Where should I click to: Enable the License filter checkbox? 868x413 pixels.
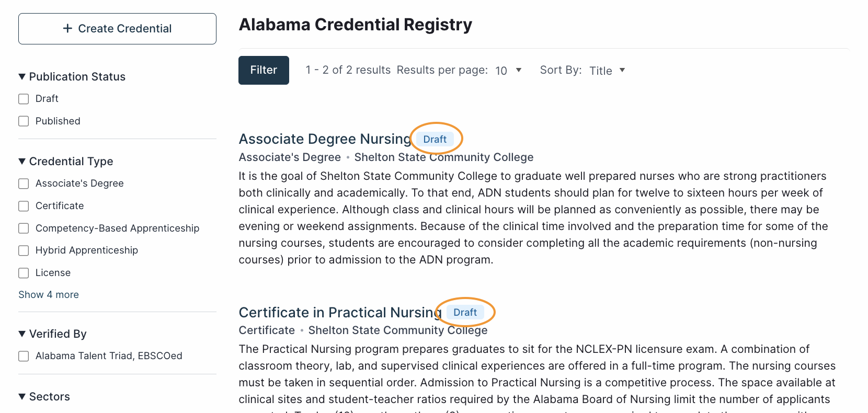(24, 273)
